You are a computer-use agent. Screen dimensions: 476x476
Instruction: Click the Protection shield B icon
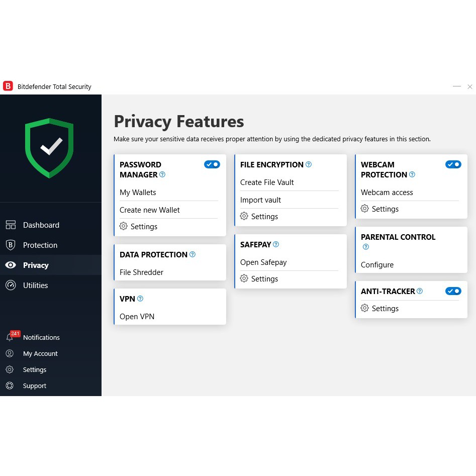(x=11, y=245)
